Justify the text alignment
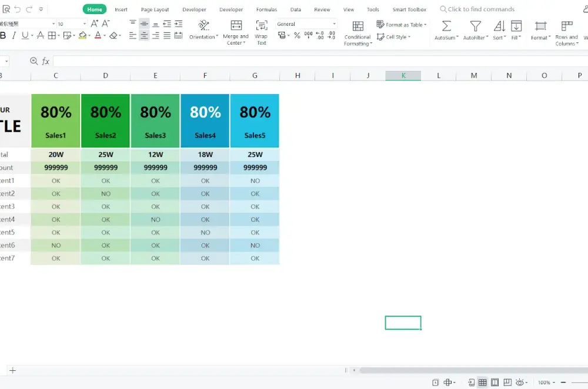 [167, 36]
